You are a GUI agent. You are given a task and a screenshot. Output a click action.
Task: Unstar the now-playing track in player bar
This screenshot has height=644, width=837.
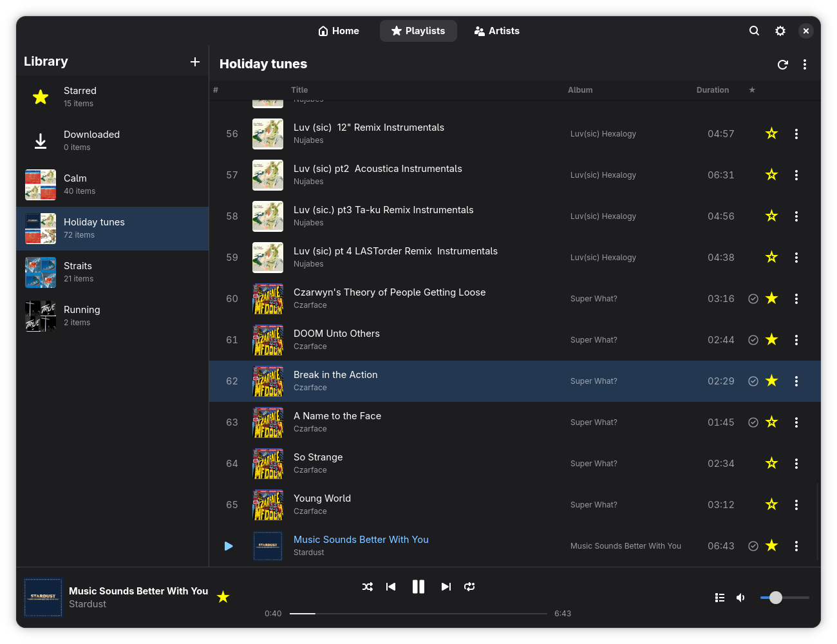(223, 597)
